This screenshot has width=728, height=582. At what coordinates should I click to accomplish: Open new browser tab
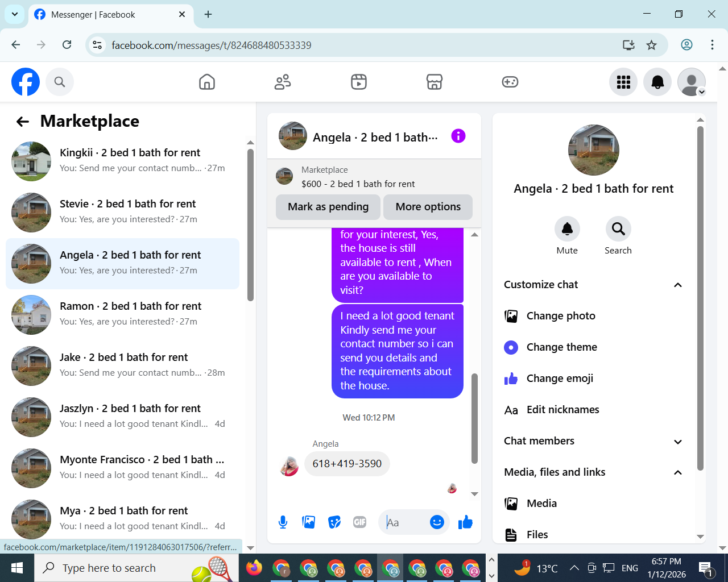[208, 14]
